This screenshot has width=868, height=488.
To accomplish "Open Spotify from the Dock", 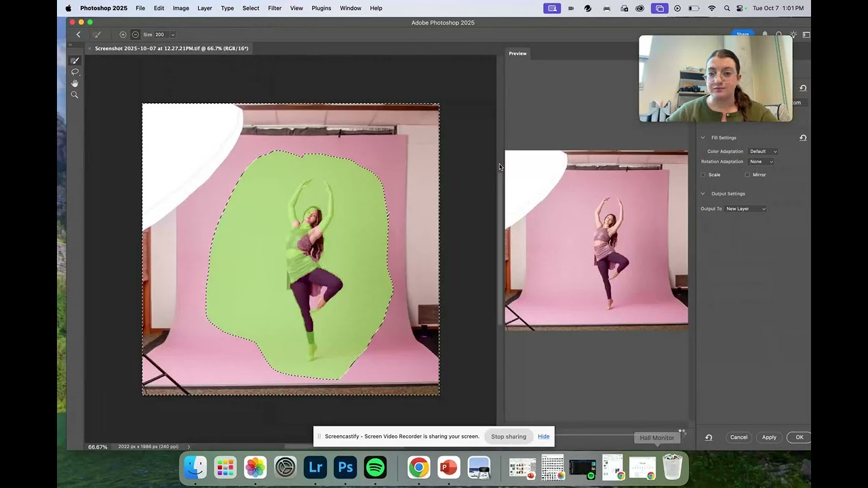I will coord(375,467).
